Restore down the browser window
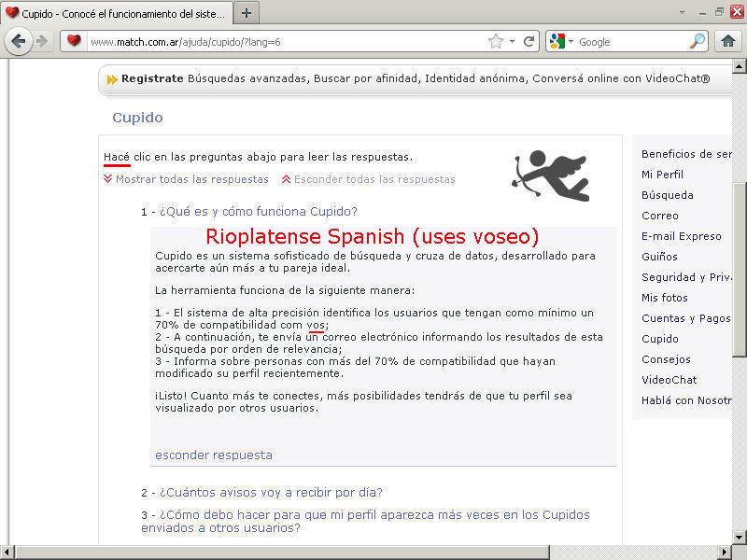This screenshot has height=560, width=747. pos(719,12)
